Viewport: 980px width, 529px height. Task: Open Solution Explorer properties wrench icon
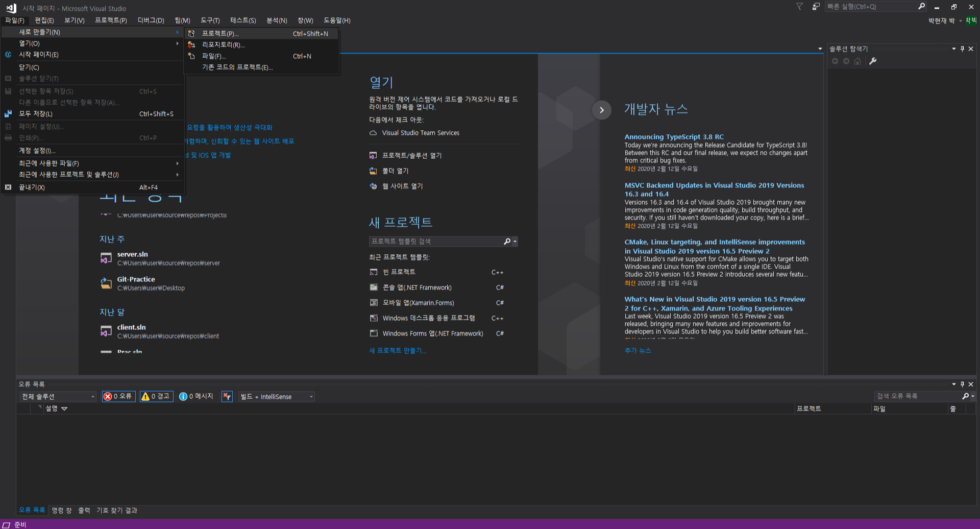pos(873,61)
